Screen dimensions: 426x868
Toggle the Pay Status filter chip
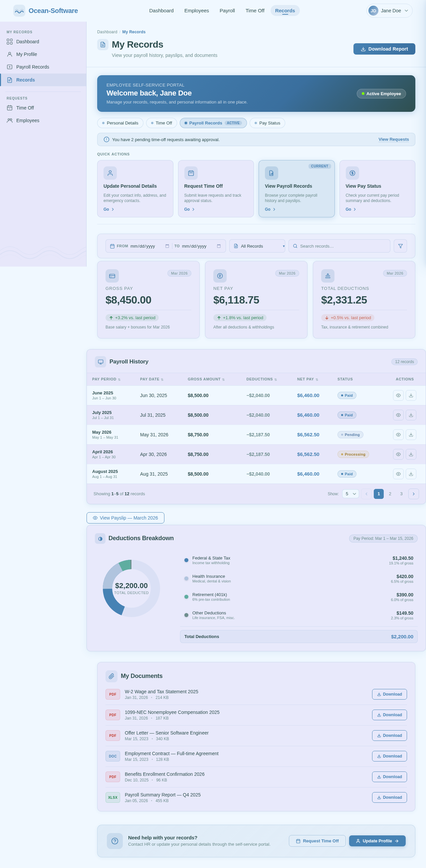267,123
